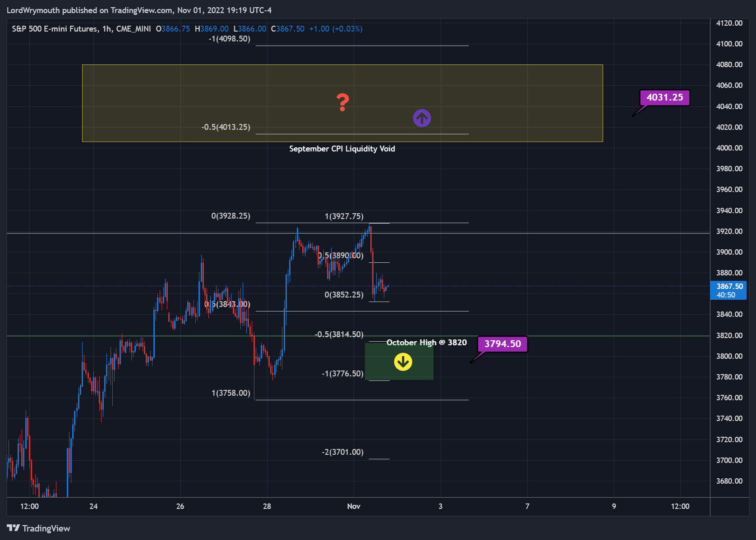This screenshot has width=756, height=540.
Task: Click the Nov date on time axis
Action: click(x=354, y=506)
